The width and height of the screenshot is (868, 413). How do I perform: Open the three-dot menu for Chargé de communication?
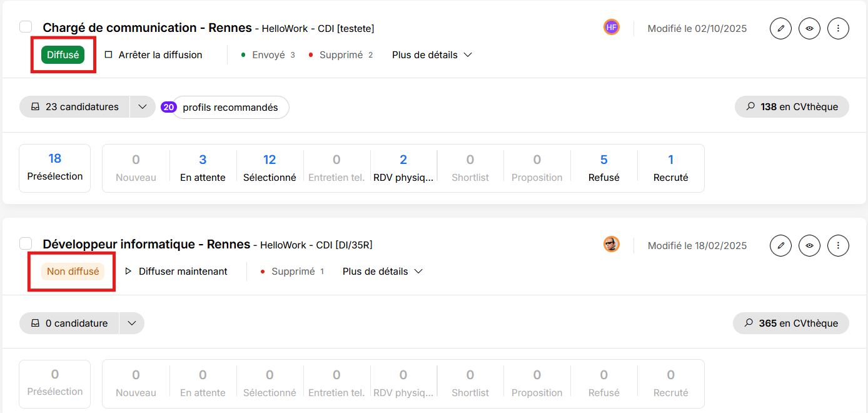838,28
